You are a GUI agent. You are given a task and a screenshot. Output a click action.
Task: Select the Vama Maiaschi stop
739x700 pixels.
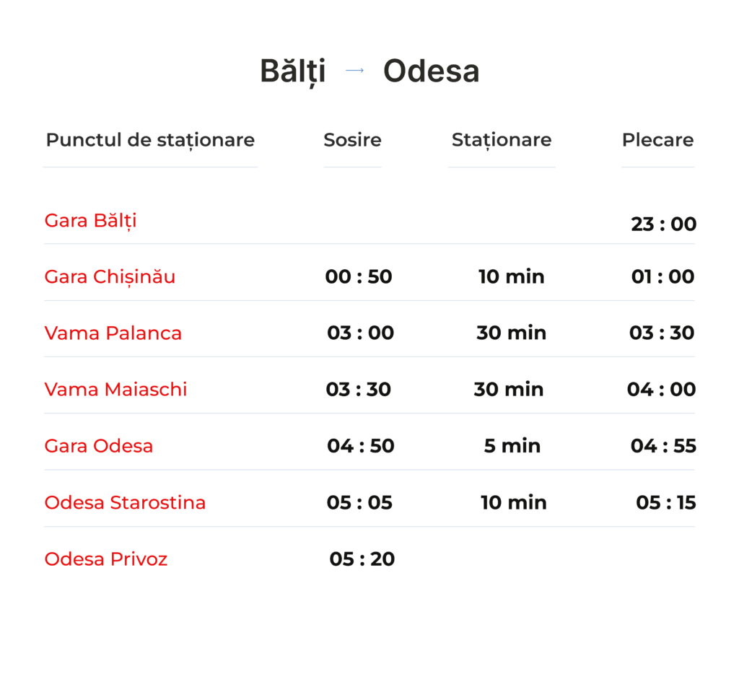[x=115, y=389]
